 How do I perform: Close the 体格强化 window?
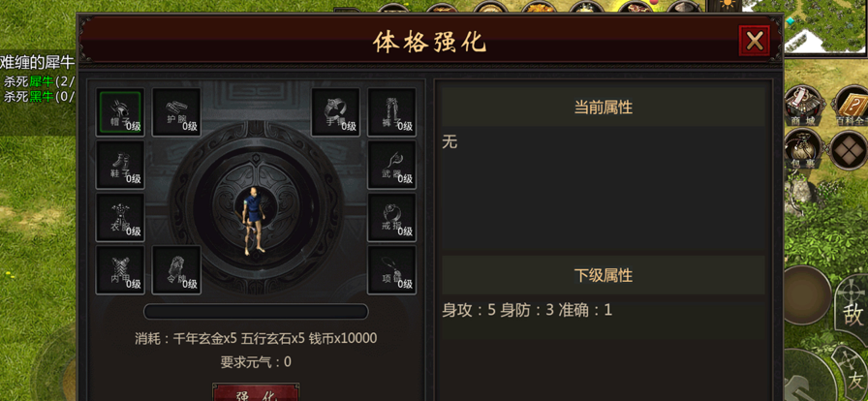coord(755,41)
